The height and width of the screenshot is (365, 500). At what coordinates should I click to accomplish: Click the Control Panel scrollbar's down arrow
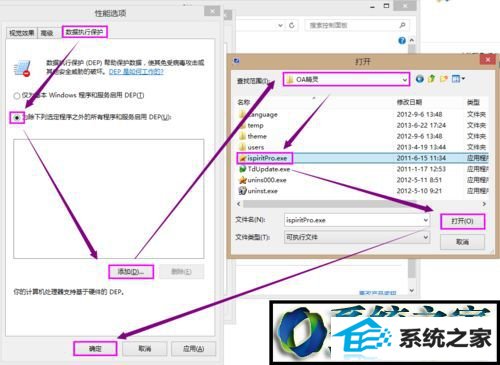[412, 290]
